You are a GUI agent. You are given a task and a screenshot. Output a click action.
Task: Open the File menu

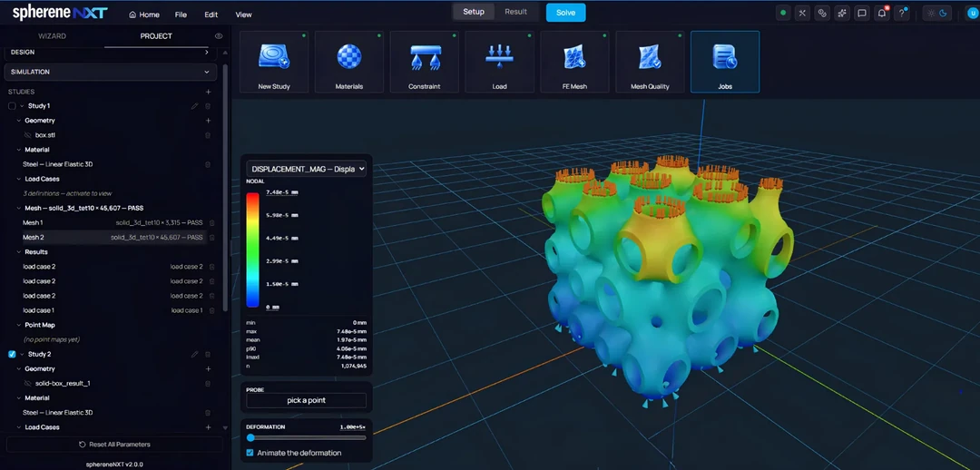(181, 15)
